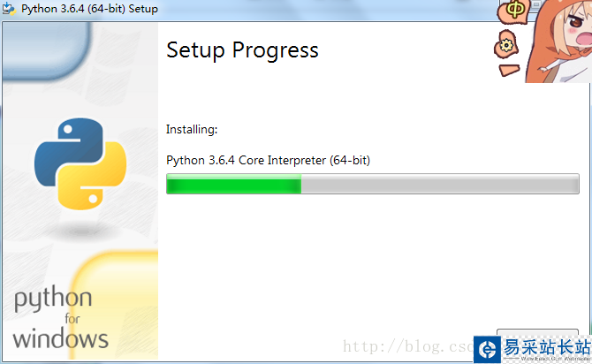Screen dimensions: 592x364
Task: Click the blue rounded shape in sidebar banner
Action: pyautogui.click(x=46, y=50)
